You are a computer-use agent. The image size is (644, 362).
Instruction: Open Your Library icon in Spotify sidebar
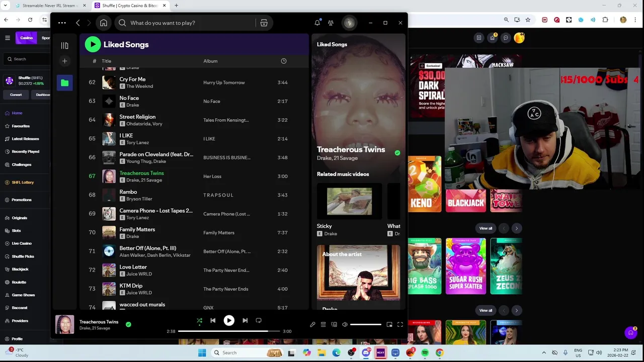click(64, 46)
